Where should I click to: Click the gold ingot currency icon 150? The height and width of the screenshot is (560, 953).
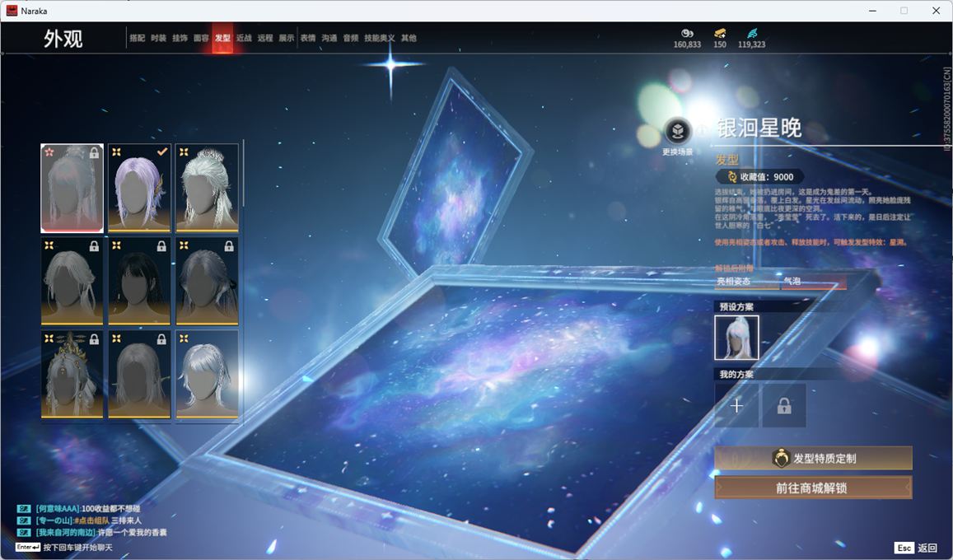[720, 33]
